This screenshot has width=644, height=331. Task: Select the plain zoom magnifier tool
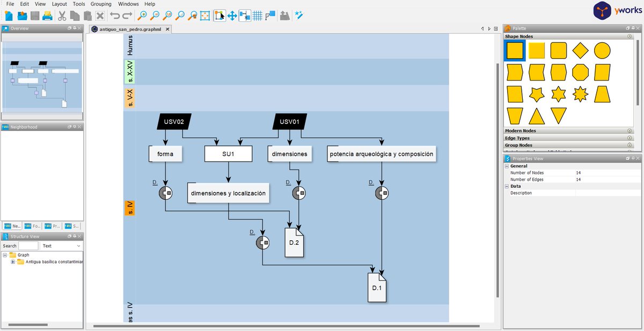coord(180,16)
